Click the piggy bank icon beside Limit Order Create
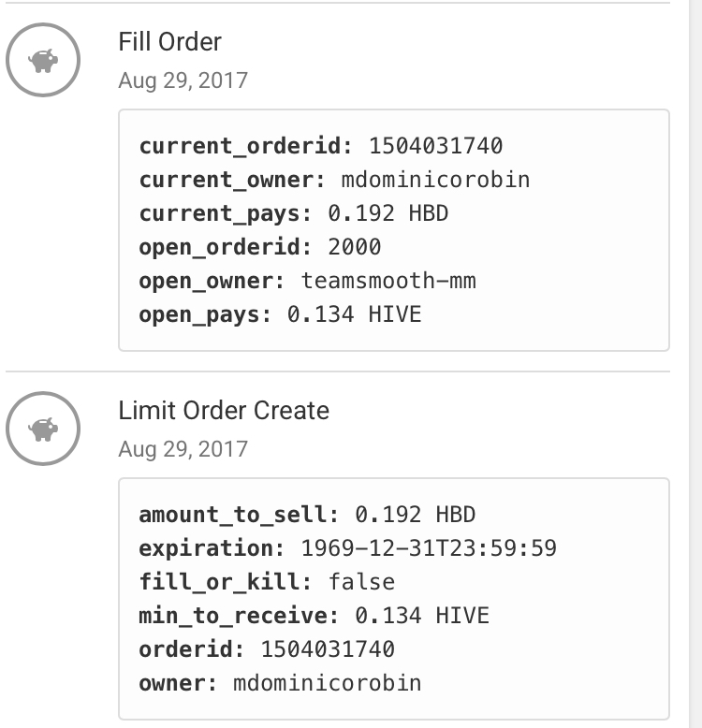The height and width of the screenshot is (728, 702). click(x=43, y=429)
